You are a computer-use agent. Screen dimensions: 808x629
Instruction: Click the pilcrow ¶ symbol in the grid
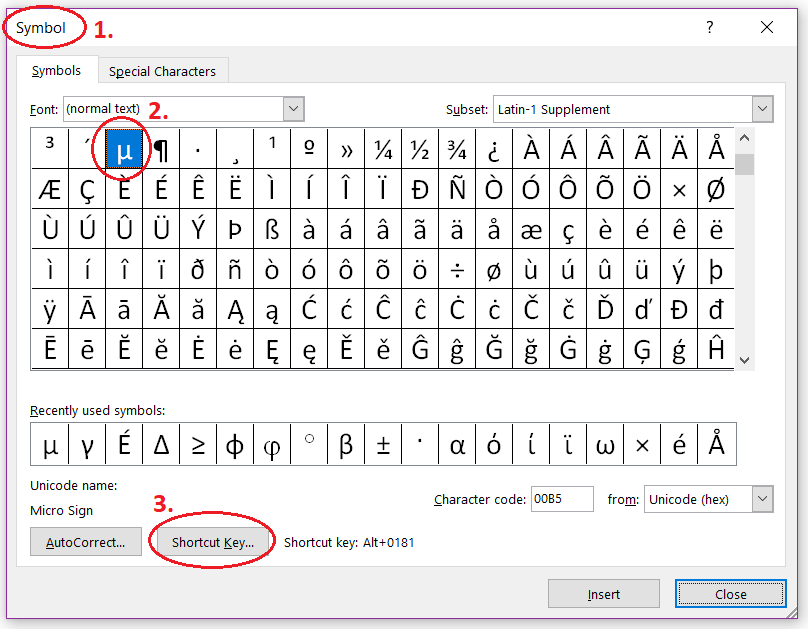[x=160, y=148]
